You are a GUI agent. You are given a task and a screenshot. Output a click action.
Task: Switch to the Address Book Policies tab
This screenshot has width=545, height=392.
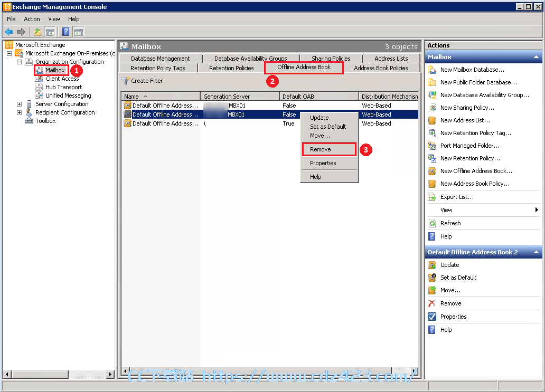click(x=381, y=68)
